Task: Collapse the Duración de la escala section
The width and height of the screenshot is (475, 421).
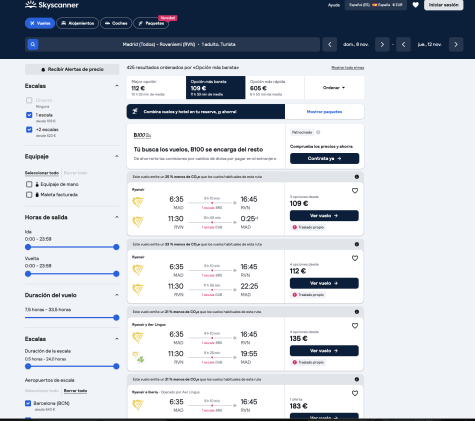Action: 117,339
